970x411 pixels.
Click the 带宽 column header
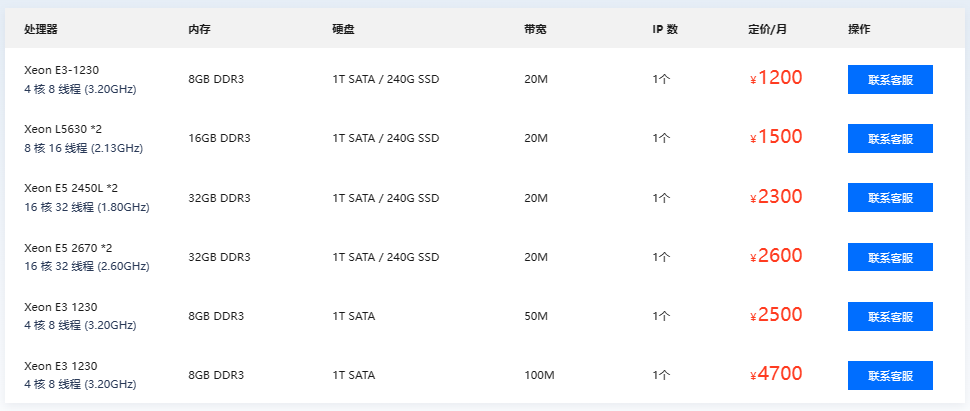point(535,29)
